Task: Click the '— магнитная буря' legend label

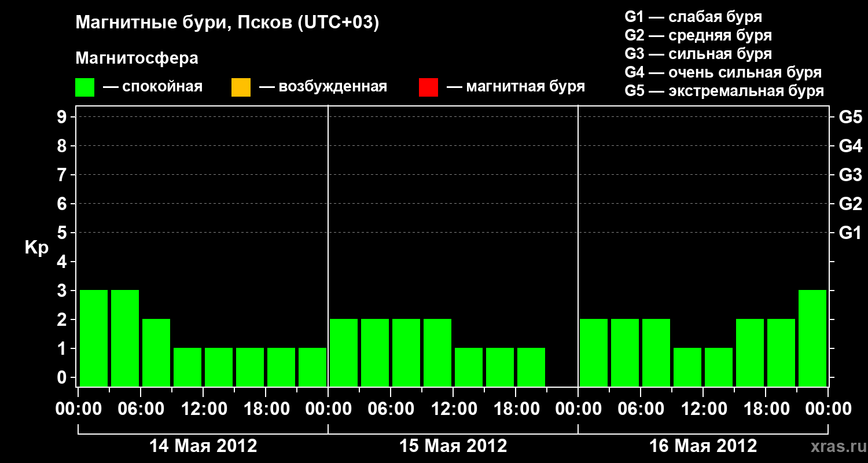Action: click(x=516, y=87)
